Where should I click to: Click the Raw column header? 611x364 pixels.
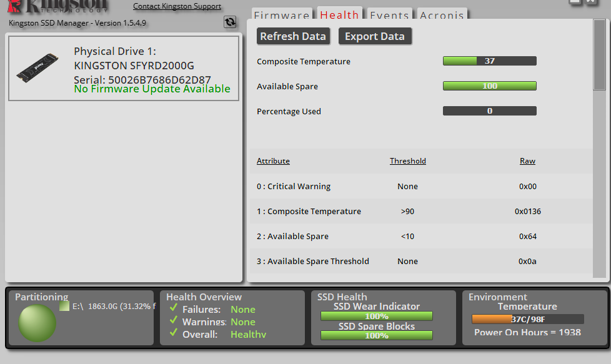(x=527, y=161)
